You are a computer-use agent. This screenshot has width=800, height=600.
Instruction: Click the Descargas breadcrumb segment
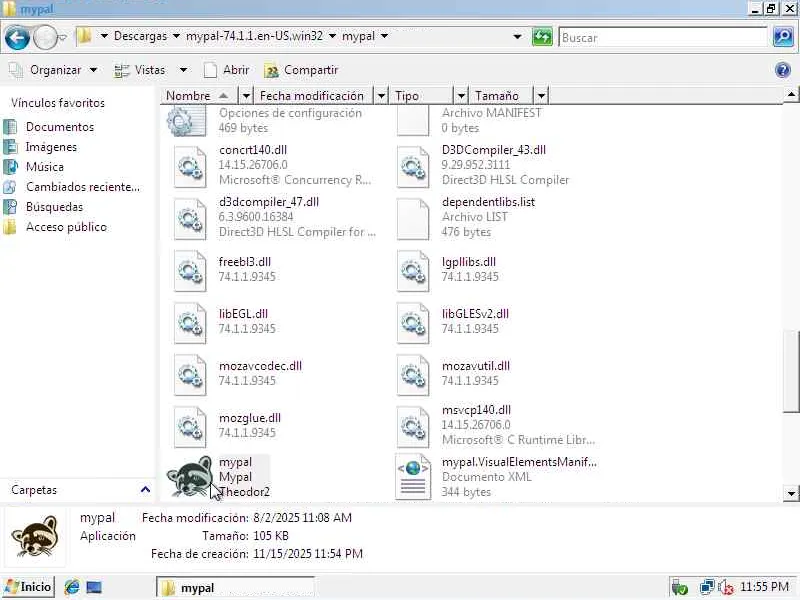140,36
